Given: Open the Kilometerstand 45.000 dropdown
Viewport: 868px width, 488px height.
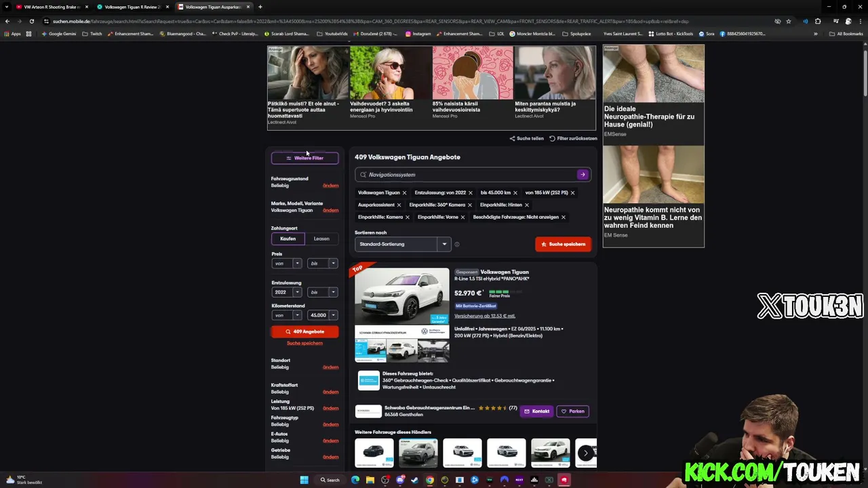Looking at the screenshot, I should (322, 315).
